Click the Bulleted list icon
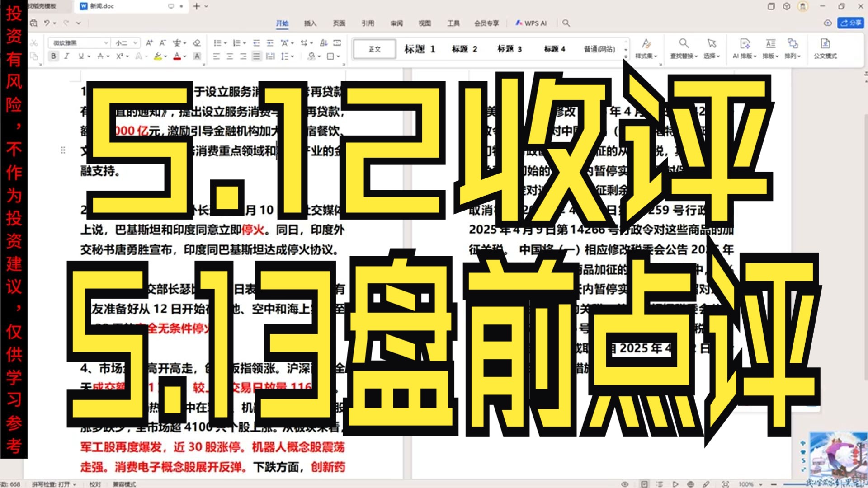This screenshot has height=488, width=868. [x=217, y=43]
